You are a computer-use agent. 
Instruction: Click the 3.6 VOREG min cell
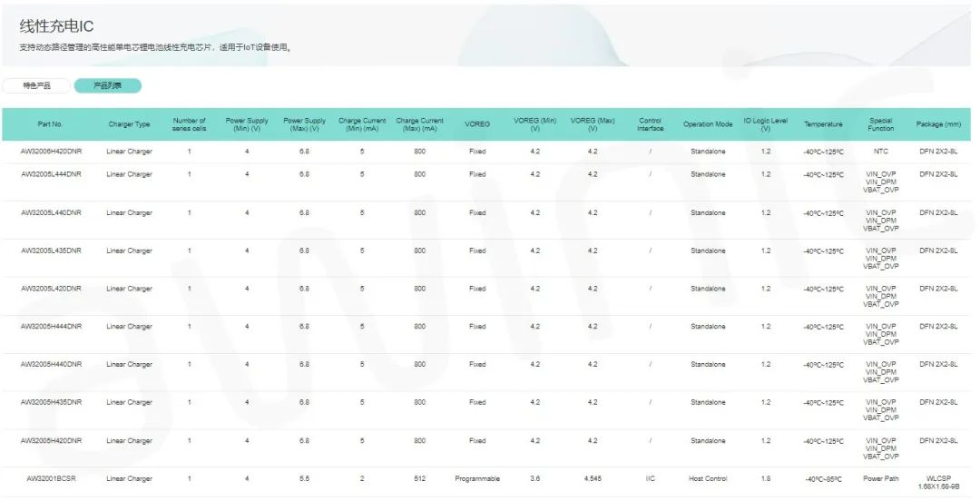(x=535, y=478)
